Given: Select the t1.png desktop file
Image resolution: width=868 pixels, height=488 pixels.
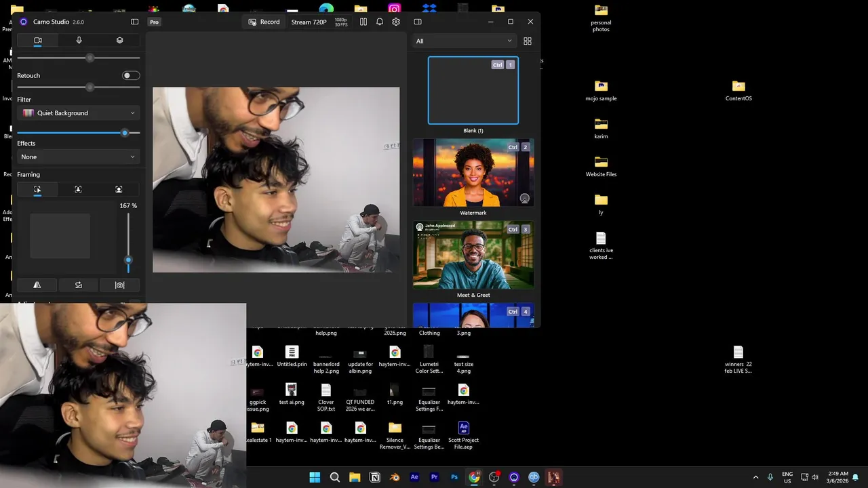Looking at the screenshot, I should pyautogui.click(x=395, y=394).
